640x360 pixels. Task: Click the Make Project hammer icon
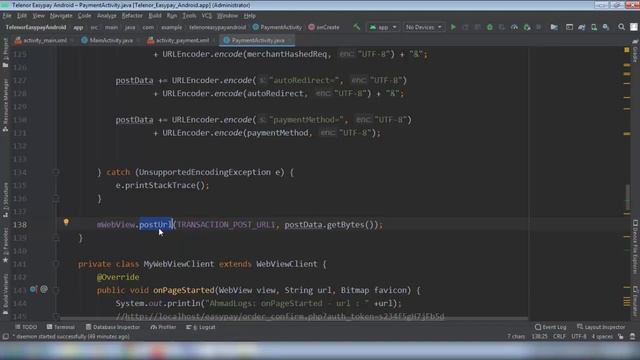[x=357, y=27]
